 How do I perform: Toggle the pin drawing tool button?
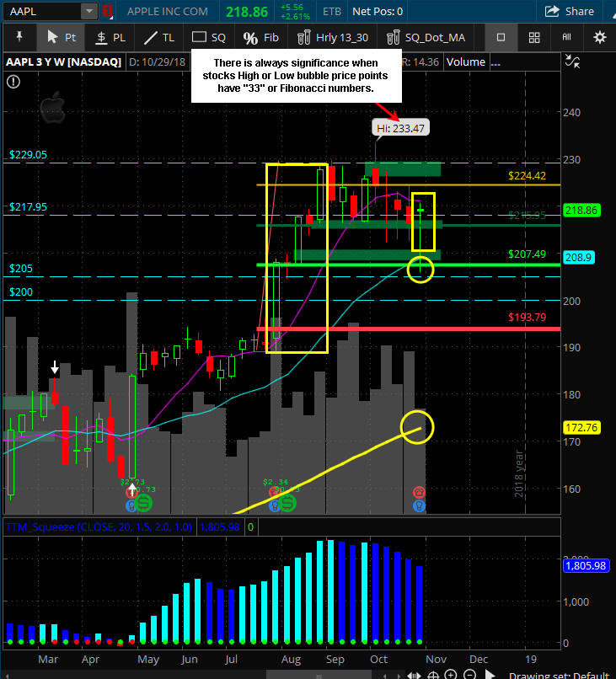click(19, 38)
